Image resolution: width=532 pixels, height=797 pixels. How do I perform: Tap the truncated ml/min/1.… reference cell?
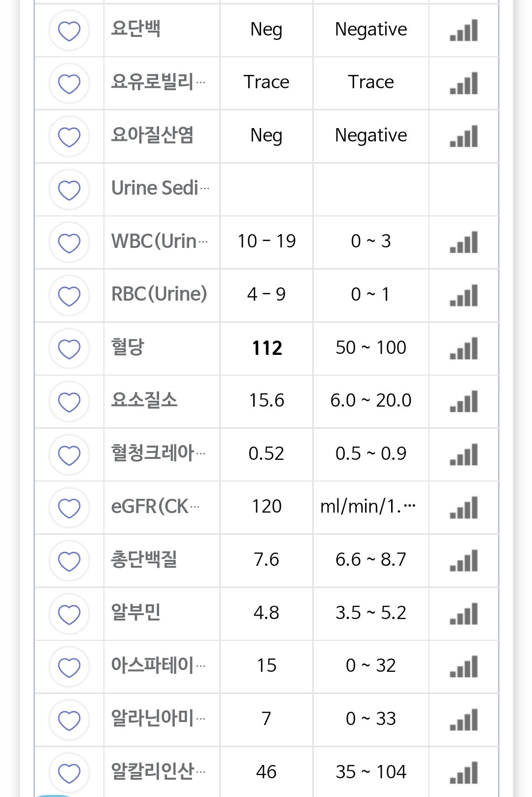368,507
